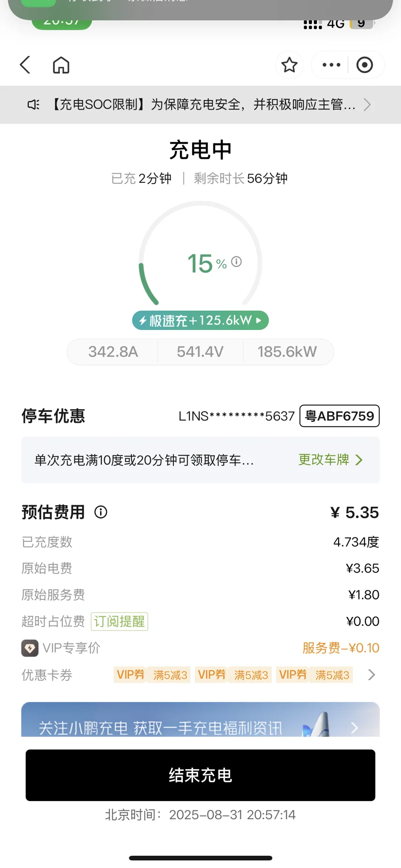Favorite the page with star icon
This screenshot has width=401, height=868.
point(289,65)
